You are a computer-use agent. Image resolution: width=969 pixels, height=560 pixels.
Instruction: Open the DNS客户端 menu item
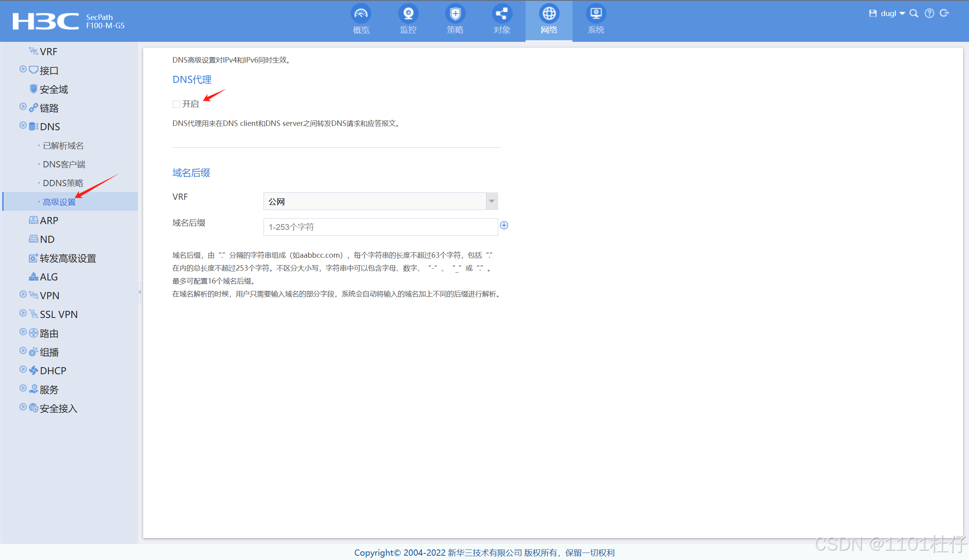coord(64,164)
